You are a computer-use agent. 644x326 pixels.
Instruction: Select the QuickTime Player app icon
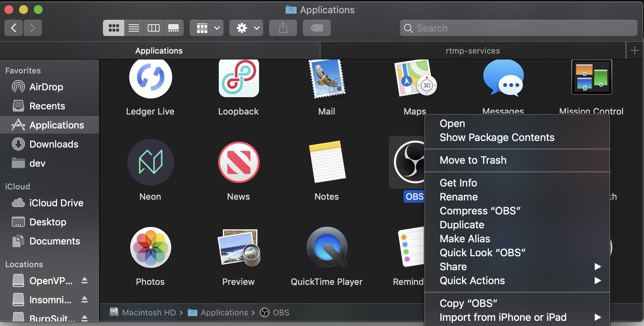pos(327,247)
